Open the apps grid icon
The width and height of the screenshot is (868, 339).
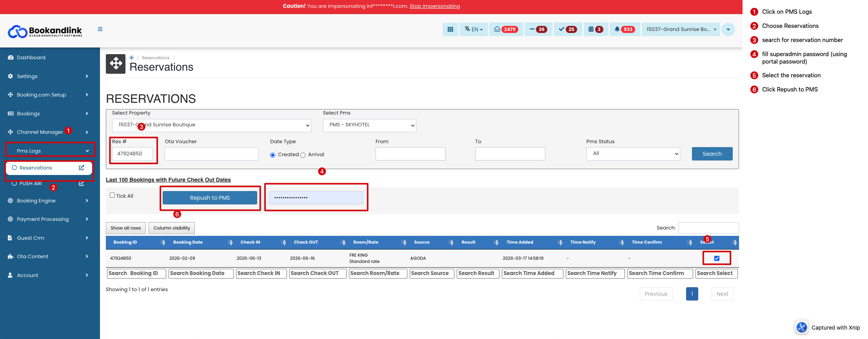point(450,29)
